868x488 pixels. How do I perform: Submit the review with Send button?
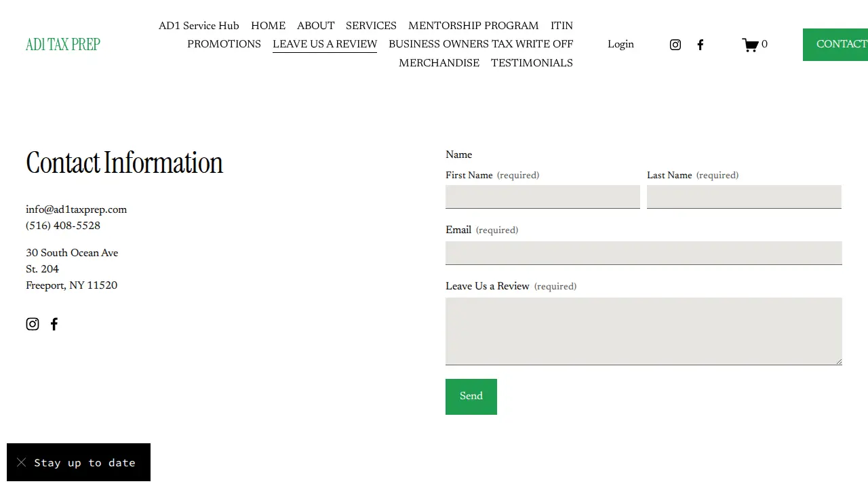point(471,396)
